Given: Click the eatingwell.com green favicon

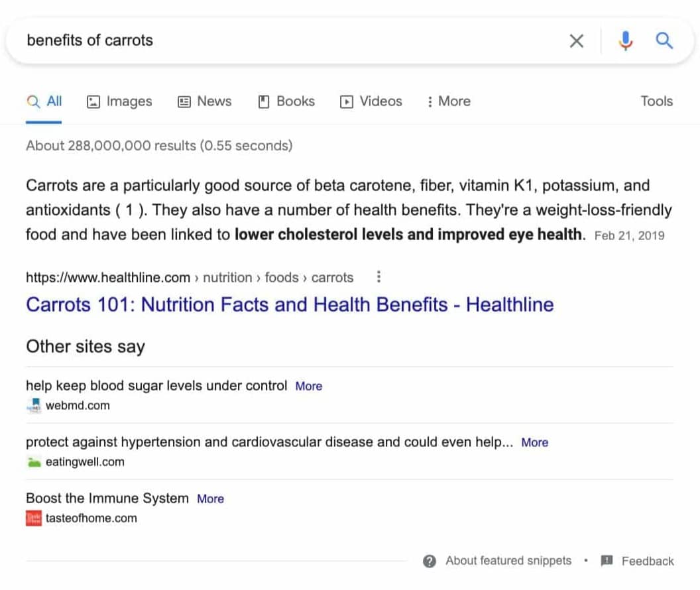Looking at the screenshot, I should [x=33, y=462].
